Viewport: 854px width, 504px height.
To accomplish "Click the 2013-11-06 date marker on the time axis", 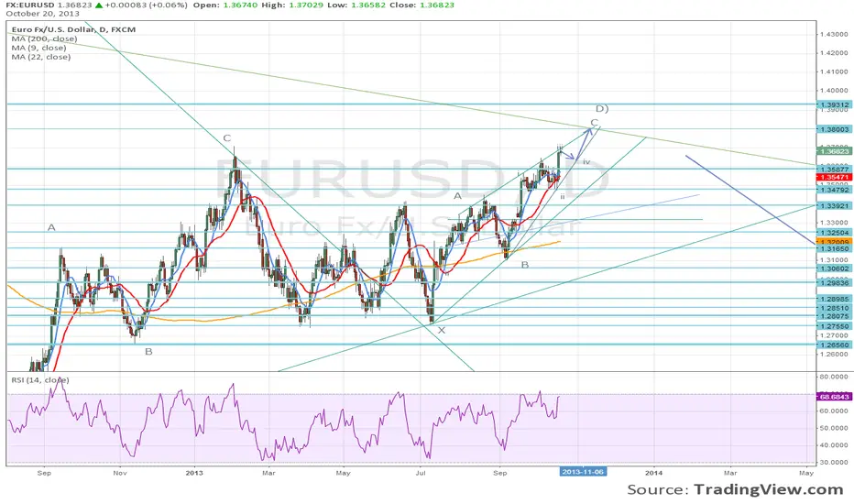I will pyautogui.click(x=583, y=471).
